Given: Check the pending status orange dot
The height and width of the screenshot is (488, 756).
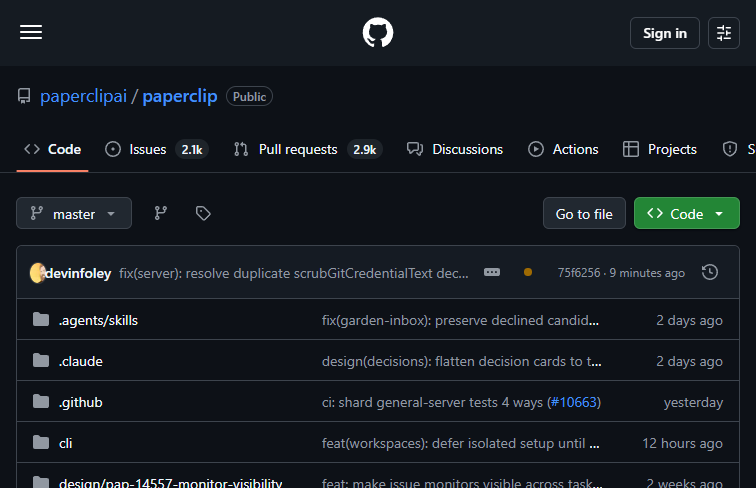Looking at the screenshot, I should [528, 272].
